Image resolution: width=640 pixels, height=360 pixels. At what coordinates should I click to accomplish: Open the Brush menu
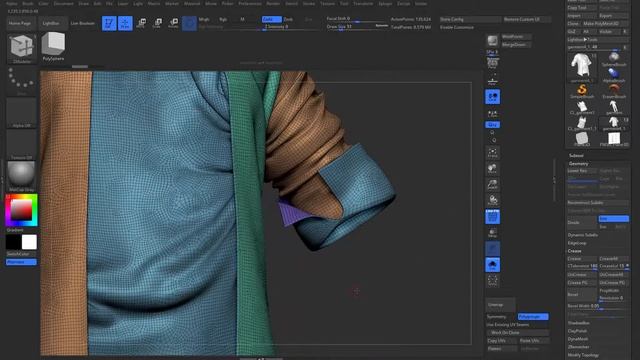[x=28, y=4]
